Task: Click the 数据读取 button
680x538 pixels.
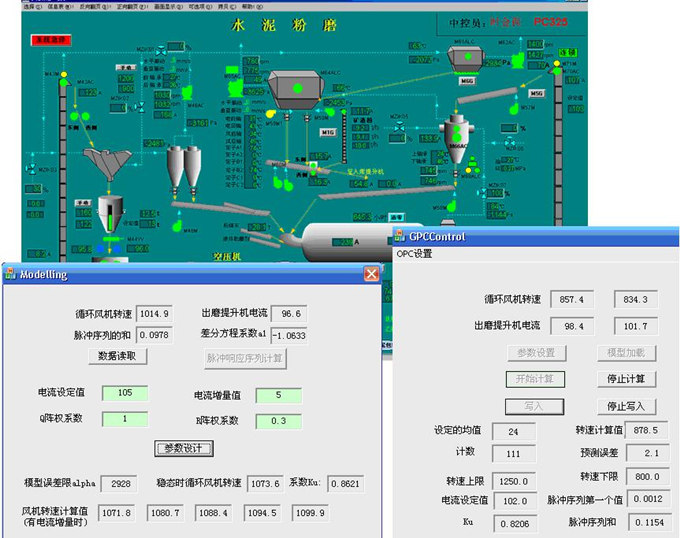Action: click(x=123, y=355)
